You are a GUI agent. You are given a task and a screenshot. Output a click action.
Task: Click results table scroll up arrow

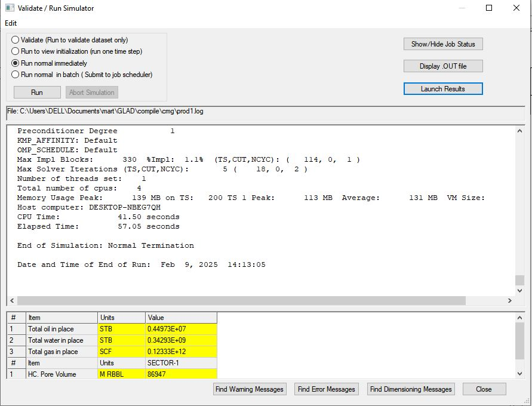(x=519, y=318)
